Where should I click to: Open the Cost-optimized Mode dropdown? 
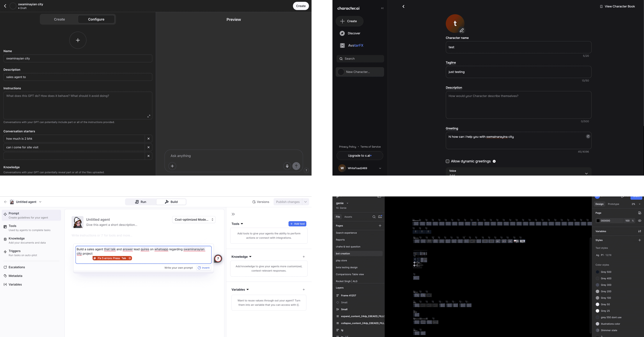click(x=194, y=220)
